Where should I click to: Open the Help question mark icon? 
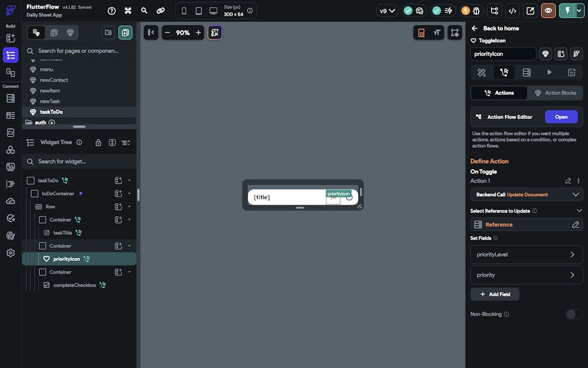click(x=111, y=11)
